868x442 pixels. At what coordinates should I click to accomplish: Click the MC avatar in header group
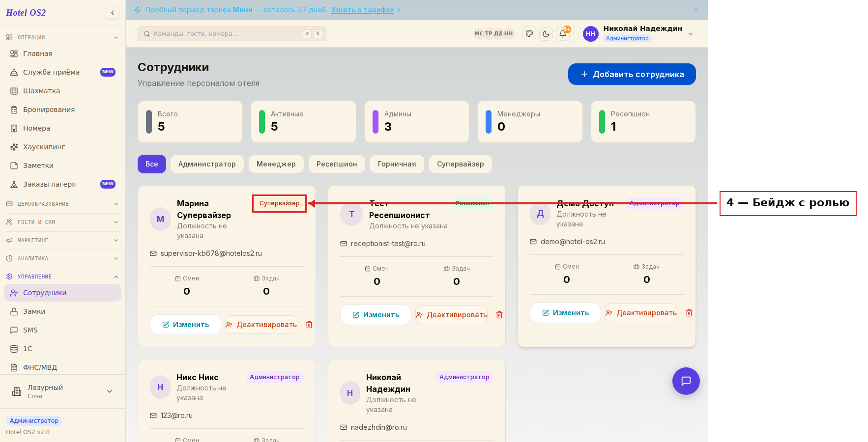pyautogui.click(x=478, y=33)
